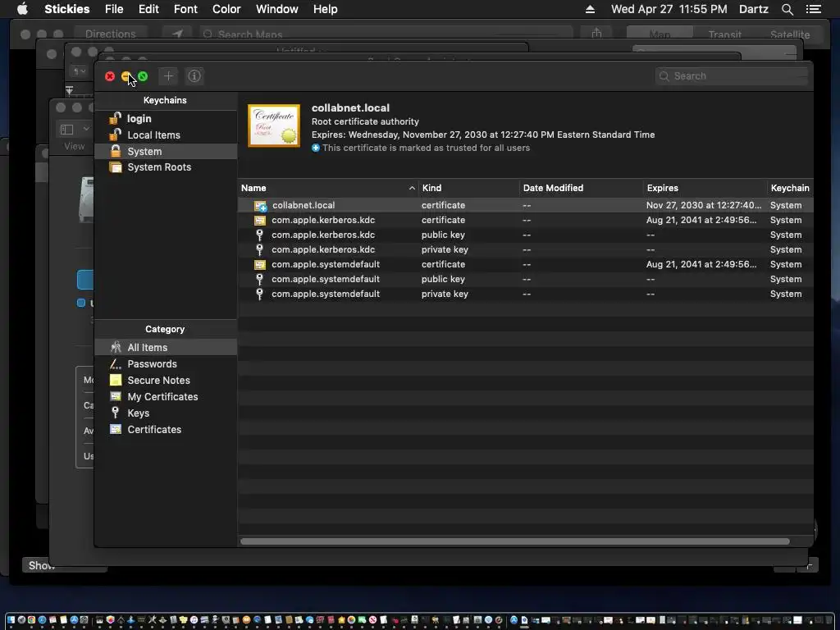The width and height of the screenshot is (840, 630).
Task: Open the Help menu
Action: [x=325, y=9]
